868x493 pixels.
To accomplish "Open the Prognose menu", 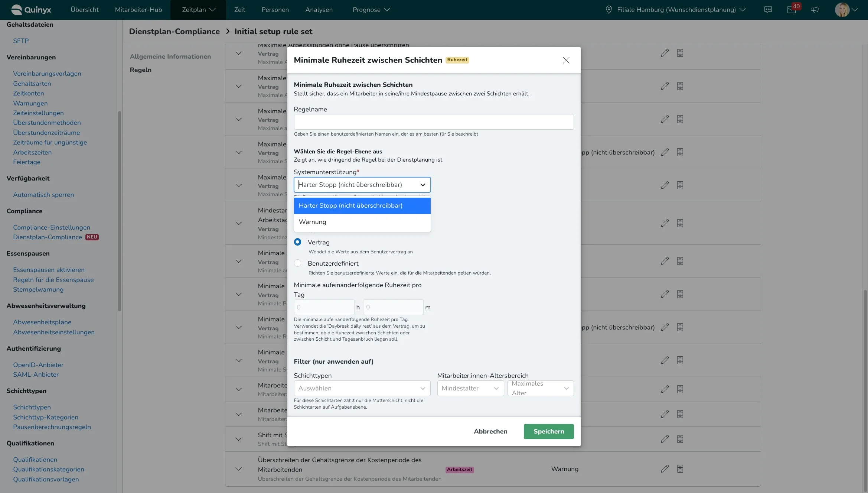I will [371, 10].
